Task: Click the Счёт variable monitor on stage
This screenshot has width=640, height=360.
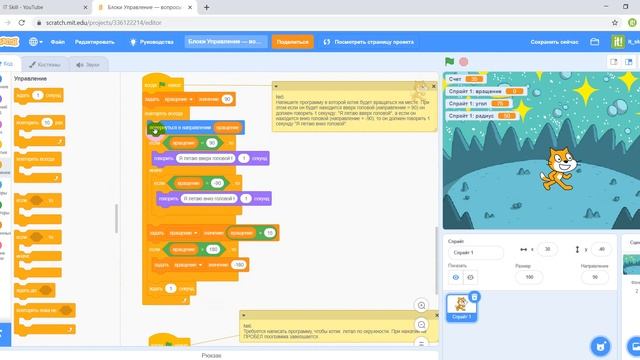Action: (x=465, y=79)
